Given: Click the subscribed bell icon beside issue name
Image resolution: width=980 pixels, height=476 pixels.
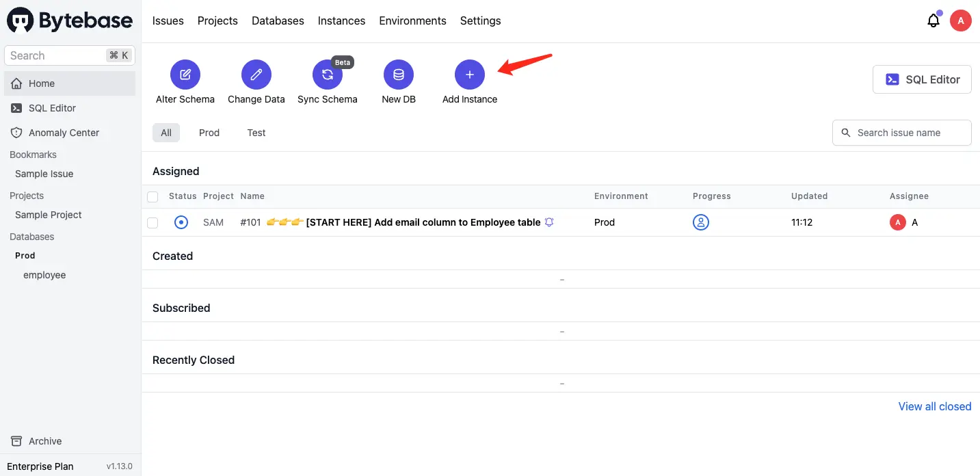Looking at the screenshot, I should 549,222.
